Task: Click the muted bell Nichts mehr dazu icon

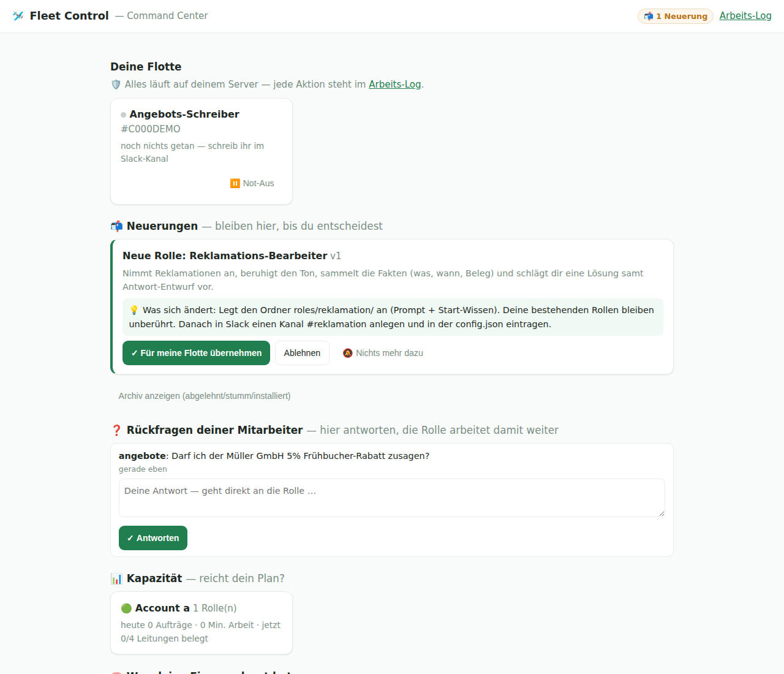Action: click(348, 353)
